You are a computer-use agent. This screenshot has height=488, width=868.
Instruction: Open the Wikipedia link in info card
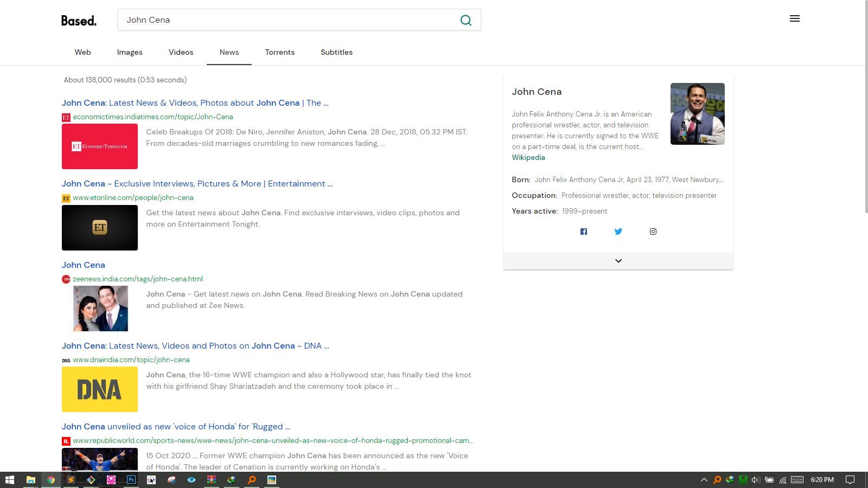[x=528, y=157]
